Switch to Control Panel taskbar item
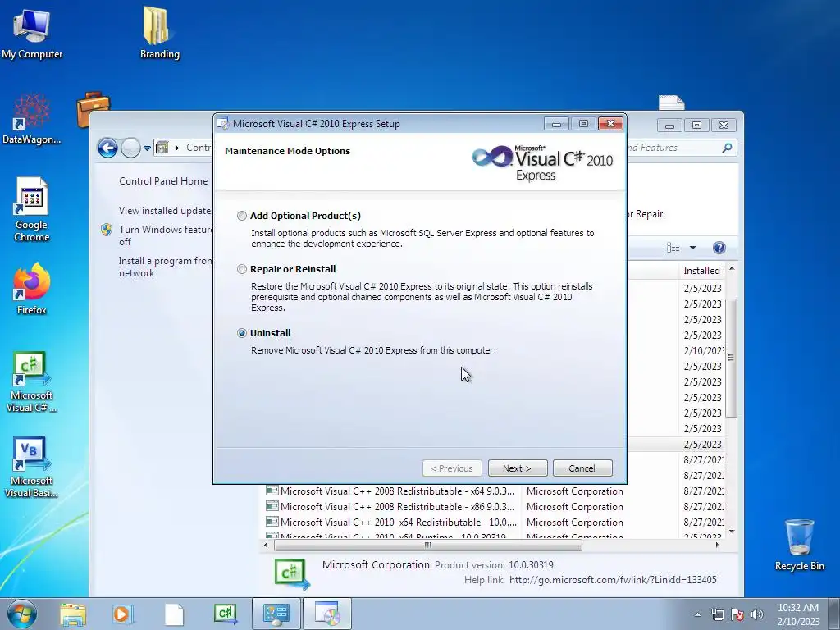Image resolution: width=840 pixels, height=630 pixels. coord(276,614)
